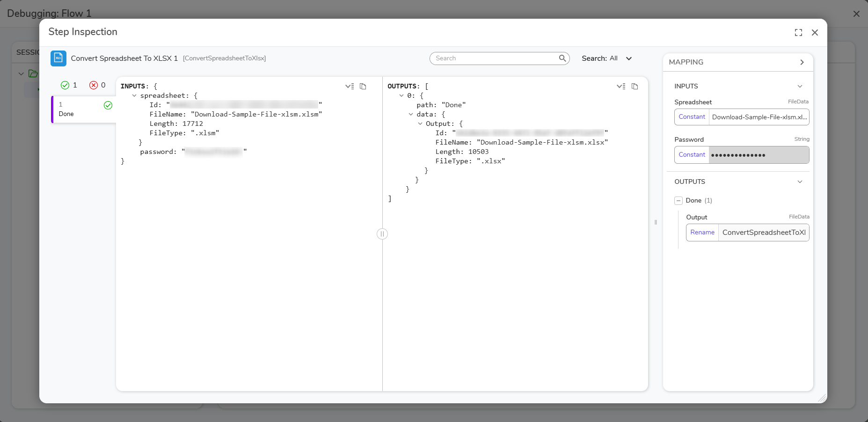This screenshot has height=422, width=868.
Task: Click Rename button for Output
Action: pos(702,233)
